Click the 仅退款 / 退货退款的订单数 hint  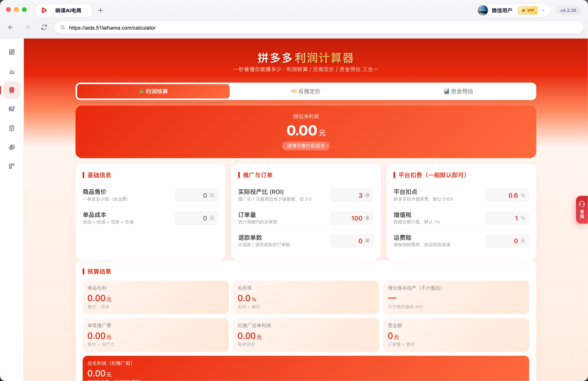coord(264,245)
